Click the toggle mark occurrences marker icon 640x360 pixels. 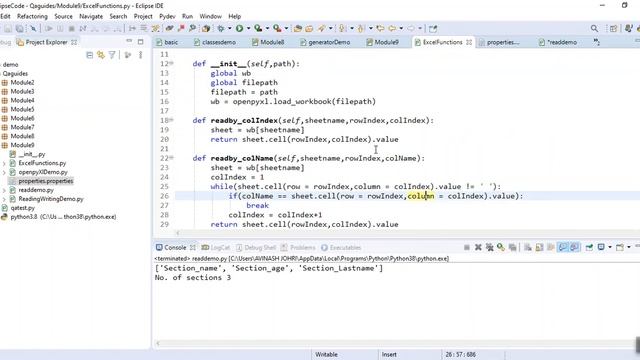[x=322, y=29]
